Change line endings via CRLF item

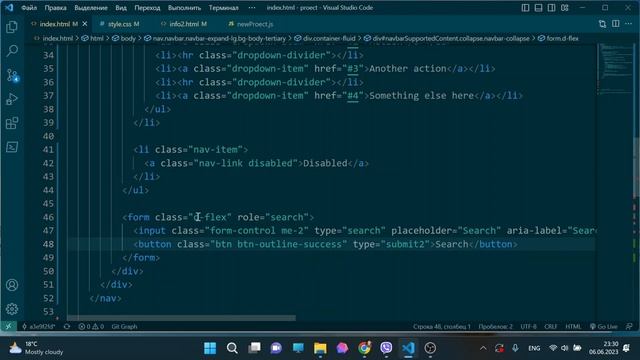tap(550, 327)
